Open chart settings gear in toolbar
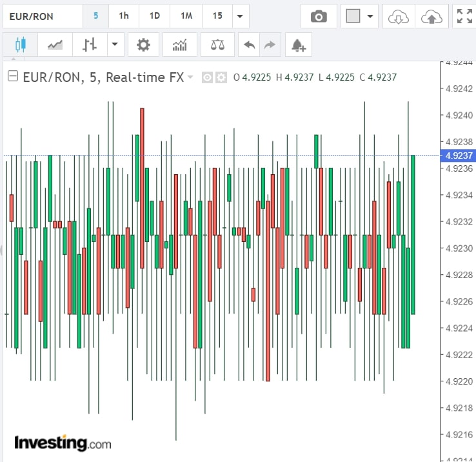The width and height of the screenshot is (476, 462). click(x=143, y=45)
